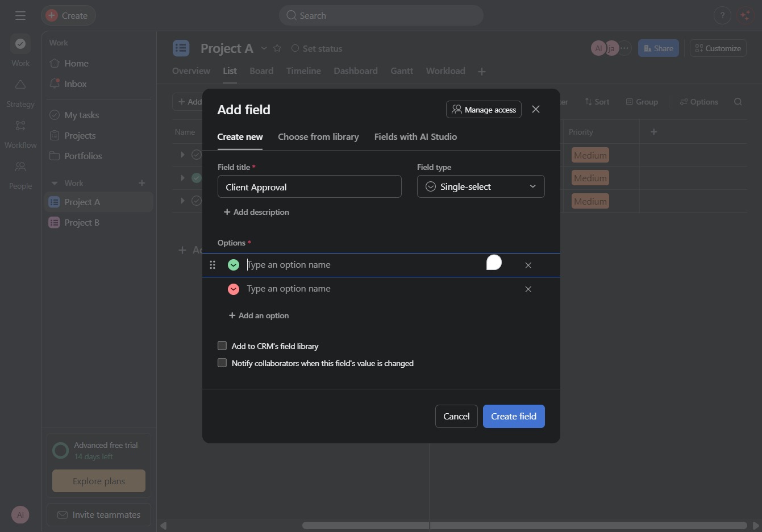Click the Create button
This screenshot has height=532, width=762.
tap(68, 15)
